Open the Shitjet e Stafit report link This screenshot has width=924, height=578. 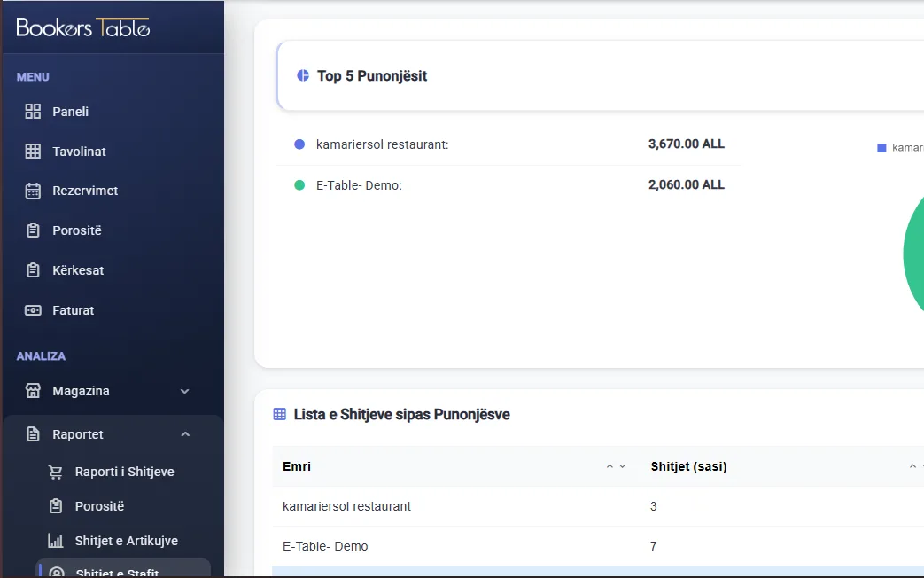pyautogui.click(x=123, y=568)
